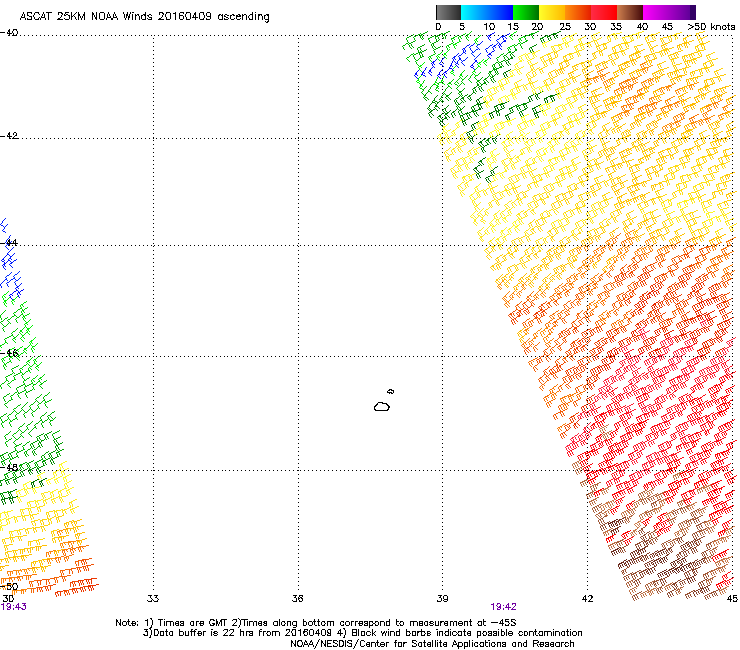This screenshot has height=650, width=740.
Task: Click the -40 latitude axis label
Action: [9, 33]
